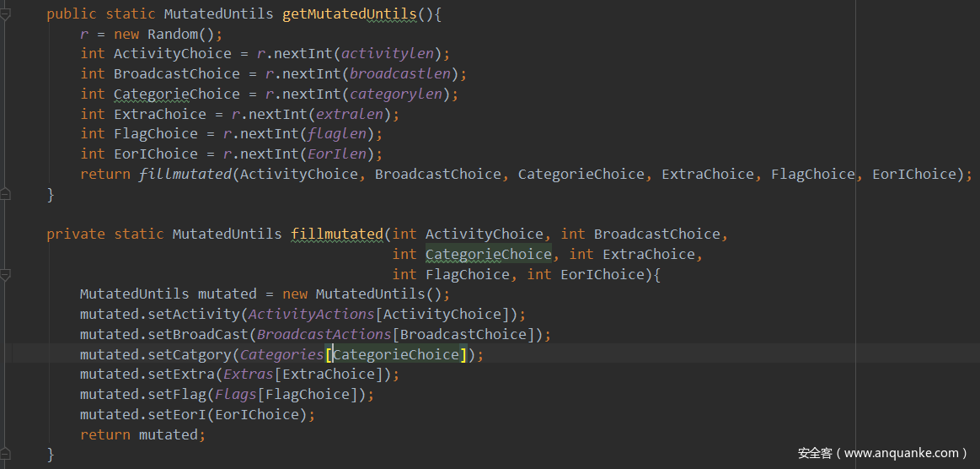Place cursor on the 'return mutated;' statement
Viewport: 980px width, 469px height.
[x=142, y=434]
